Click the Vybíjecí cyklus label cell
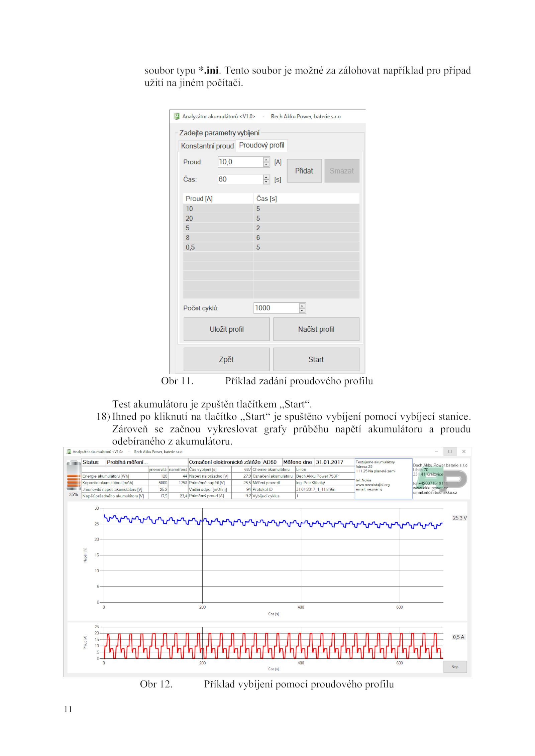The width and height of the screenshot is (535, 756). tap(273, 496)
